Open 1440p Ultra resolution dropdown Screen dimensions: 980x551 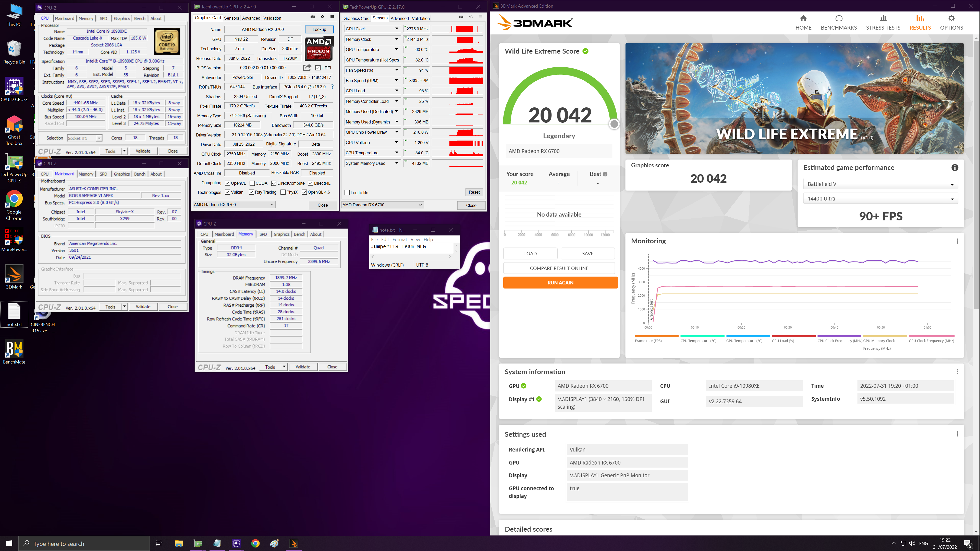coord(880,198)
